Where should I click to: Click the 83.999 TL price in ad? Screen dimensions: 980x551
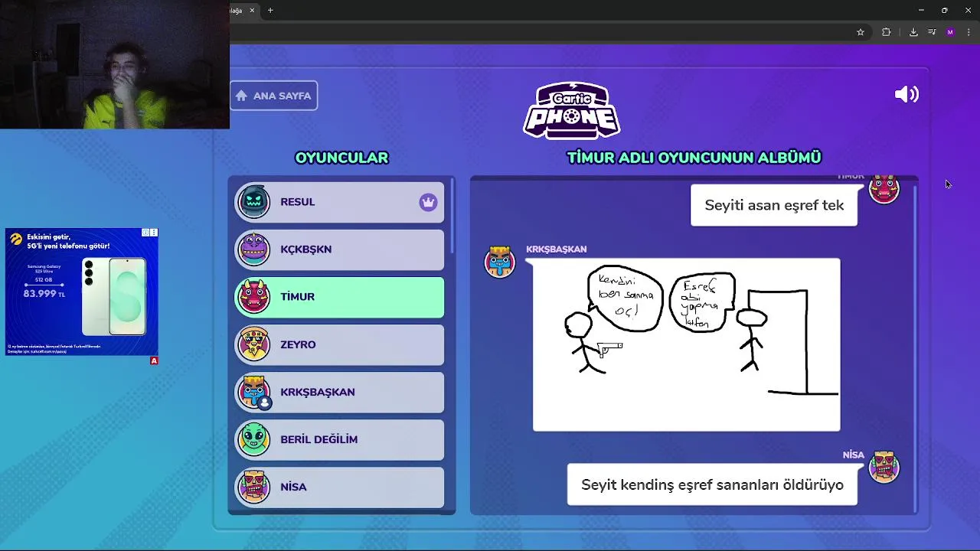44,294
